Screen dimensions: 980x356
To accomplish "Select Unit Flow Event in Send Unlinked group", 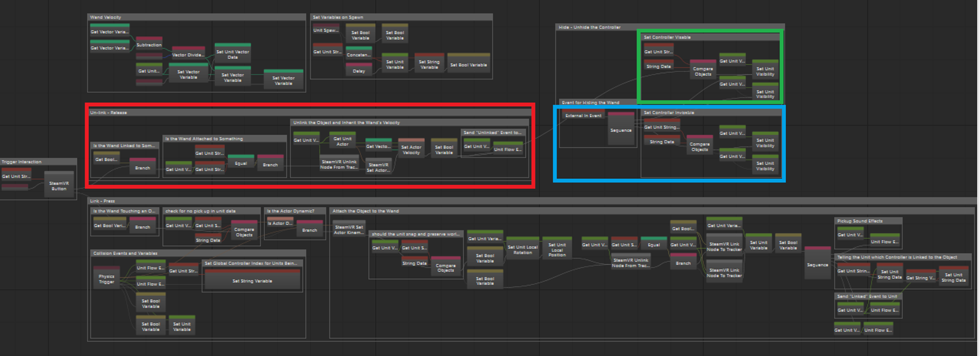I will (508, 148).
